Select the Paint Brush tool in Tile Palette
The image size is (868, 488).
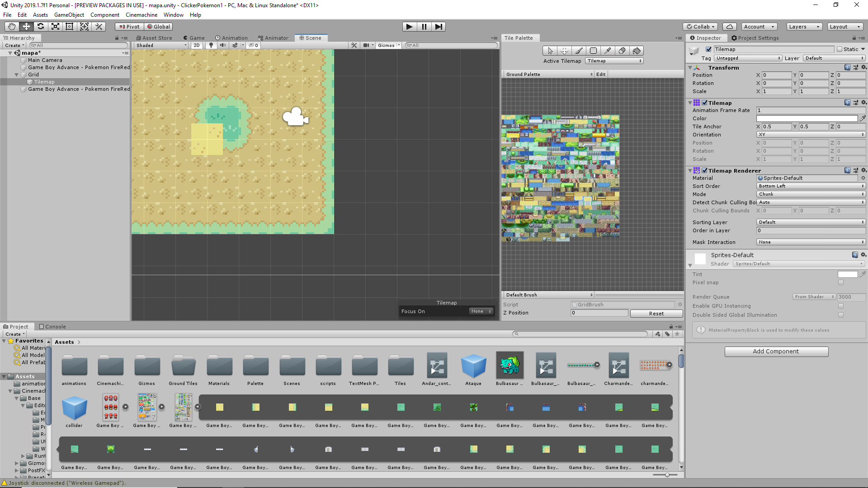click(579, 51)
